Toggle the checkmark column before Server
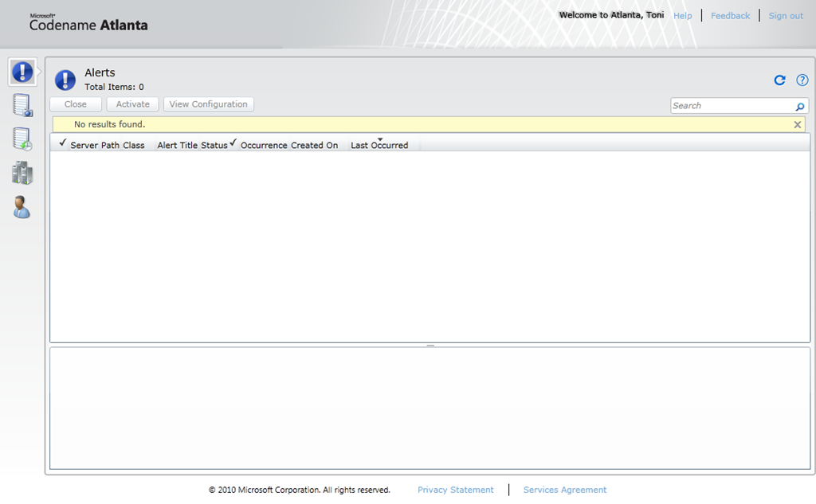Image resolution: width=816 pixels, height=504 pixels. coord(62,143)
